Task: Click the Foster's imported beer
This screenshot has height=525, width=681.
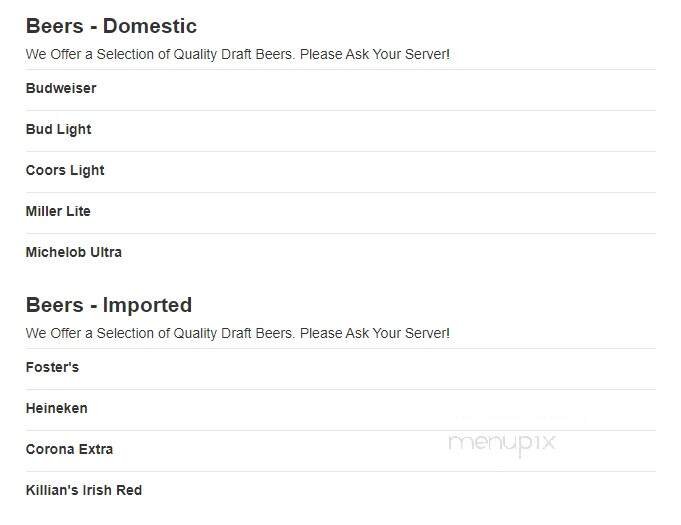Action: (52, 367)
